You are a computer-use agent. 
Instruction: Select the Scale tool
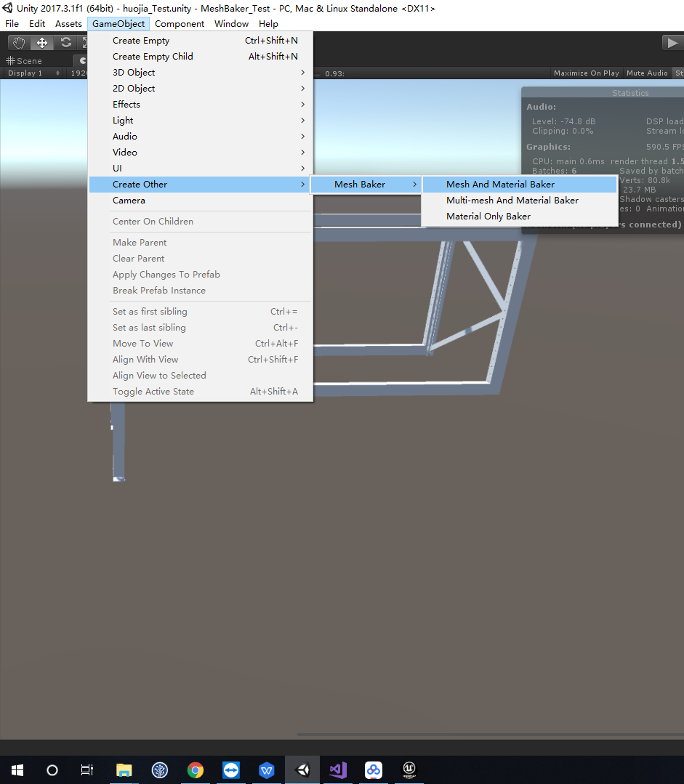pyautogui.click(x=86, y=42)
